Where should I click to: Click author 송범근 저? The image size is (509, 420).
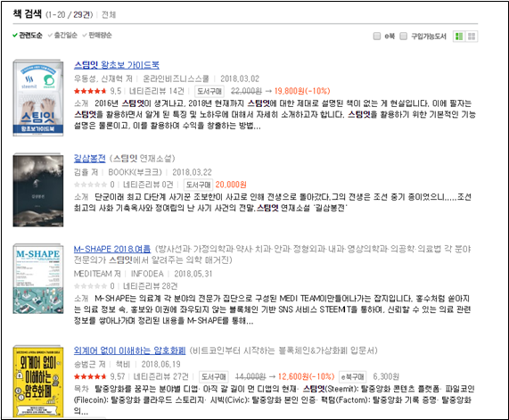[90, 364]
